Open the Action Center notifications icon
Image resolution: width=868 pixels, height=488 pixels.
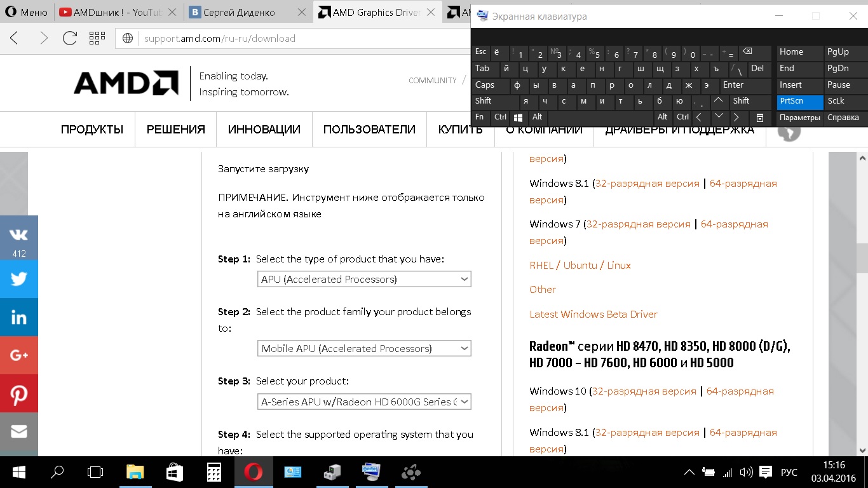tap(766, 472)
